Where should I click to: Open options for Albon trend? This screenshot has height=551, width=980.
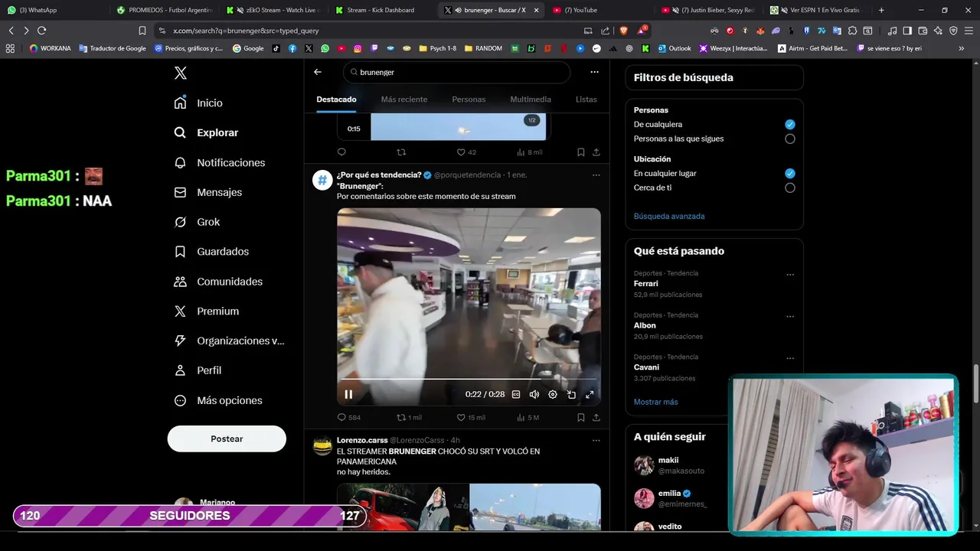[790, 316]
